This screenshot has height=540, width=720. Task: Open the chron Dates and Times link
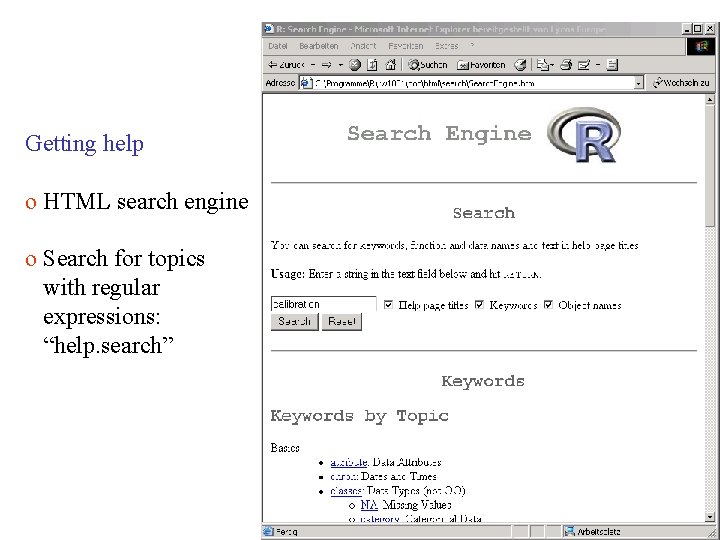(x=342, y=476)
